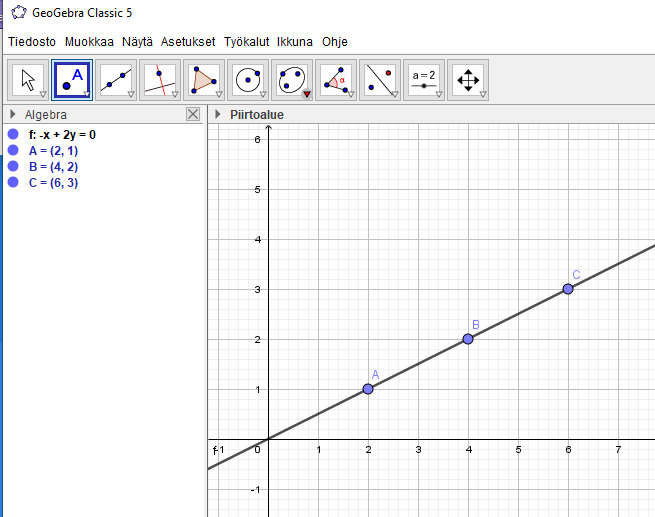Pick the Perpendicular Line tool

point(161,79)
